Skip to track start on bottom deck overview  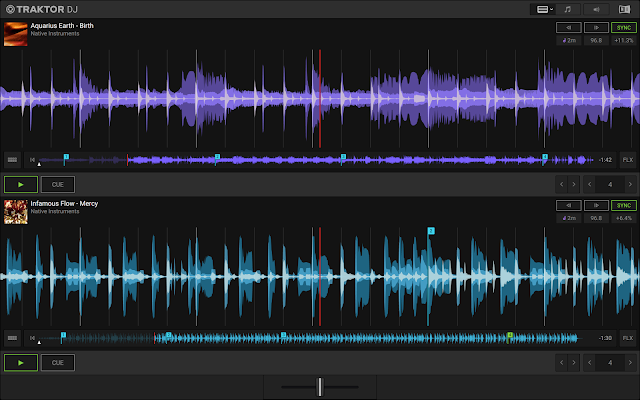[x=32, y=338]
